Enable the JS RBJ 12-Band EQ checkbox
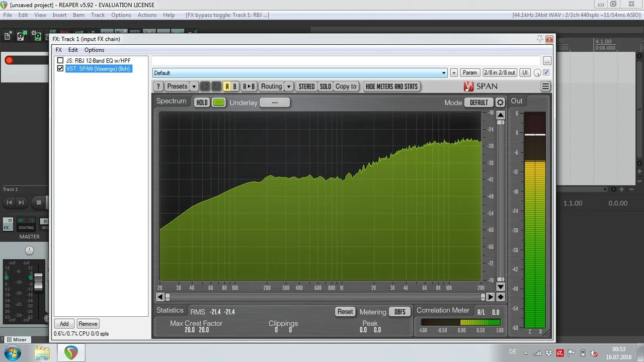The image size is (644, 362). tap(60, 61)
